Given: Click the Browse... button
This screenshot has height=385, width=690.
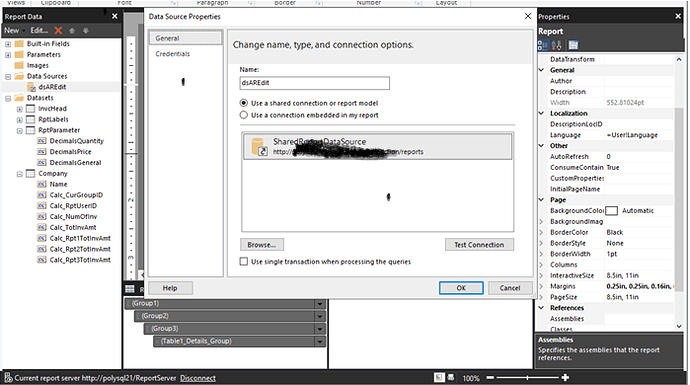Looking at the screenshot, I should click(262, 245).
